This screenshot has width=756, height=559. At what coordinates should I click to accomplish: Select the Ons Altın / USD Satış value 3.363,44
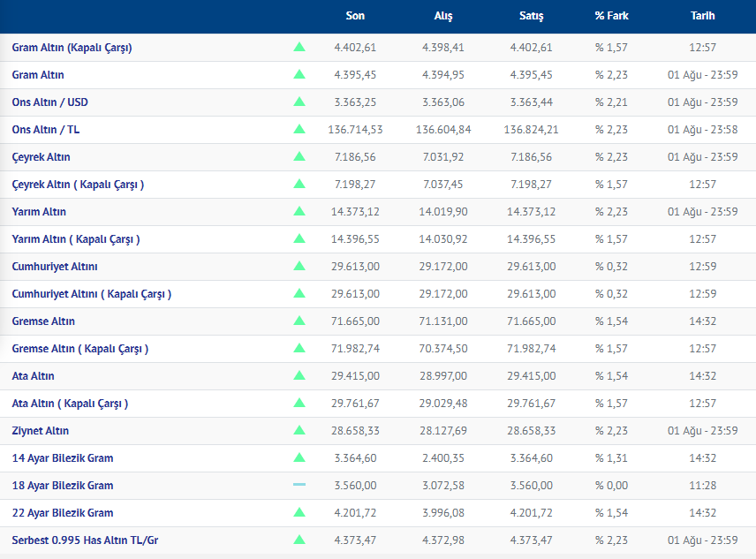click(x=532, y=102)
